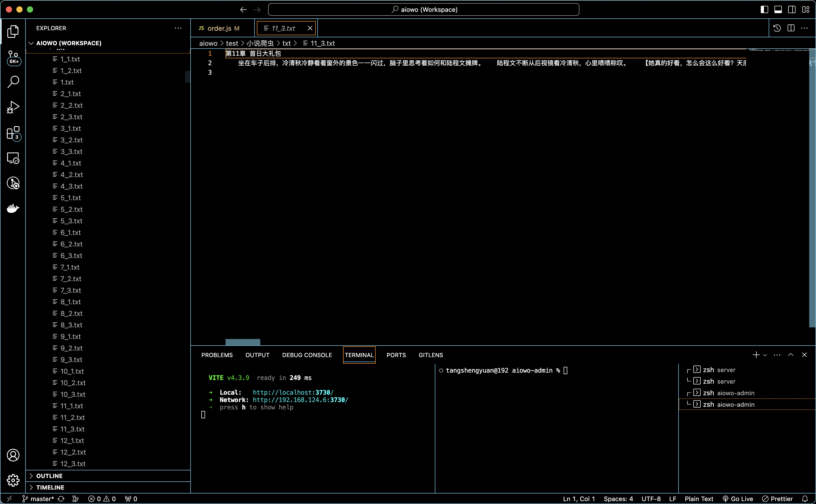Viewport: 816px width, 504px height.
Task: Toggle secondary side bar visibility
Action: tap(792, 10)
